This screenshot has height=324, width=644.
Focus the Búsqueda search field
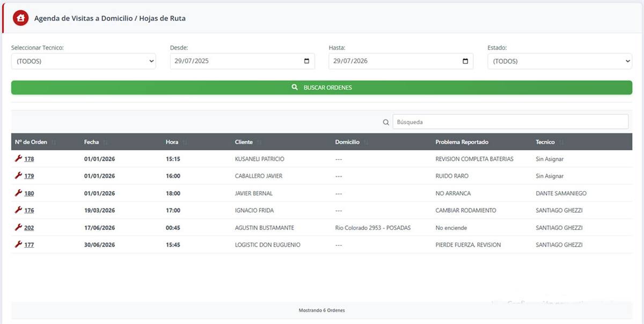[x=510, y=122]
